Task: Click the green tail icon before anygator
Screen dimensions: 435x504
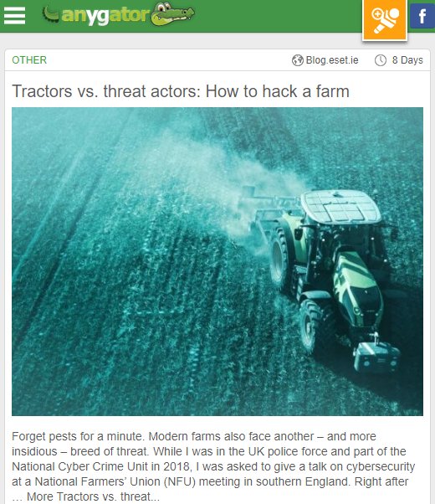Action: tap(51, 14)
